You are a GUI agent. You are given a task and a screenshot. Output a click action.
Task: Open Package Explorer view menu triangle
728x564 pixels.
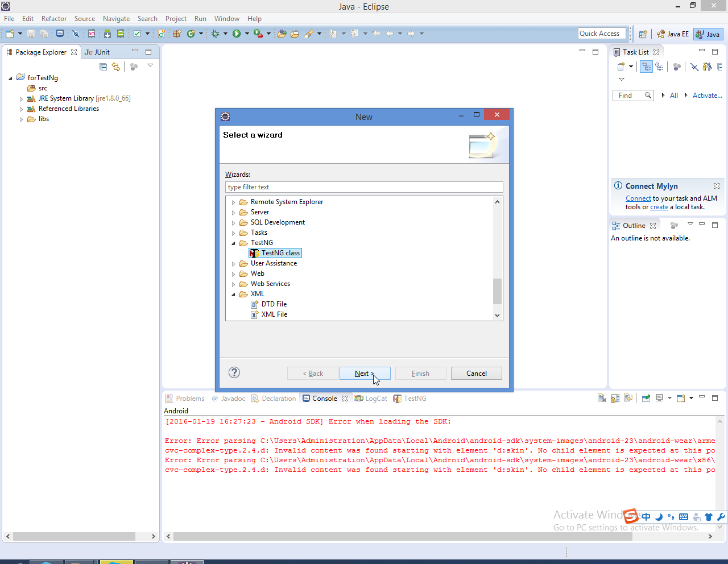[150, 66]
